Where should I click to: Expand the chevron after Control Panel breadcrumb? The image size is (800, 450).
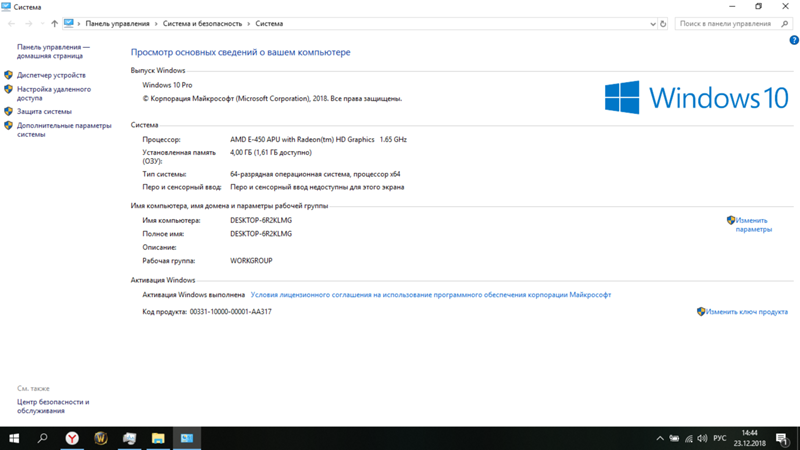[x=156, y=23]
